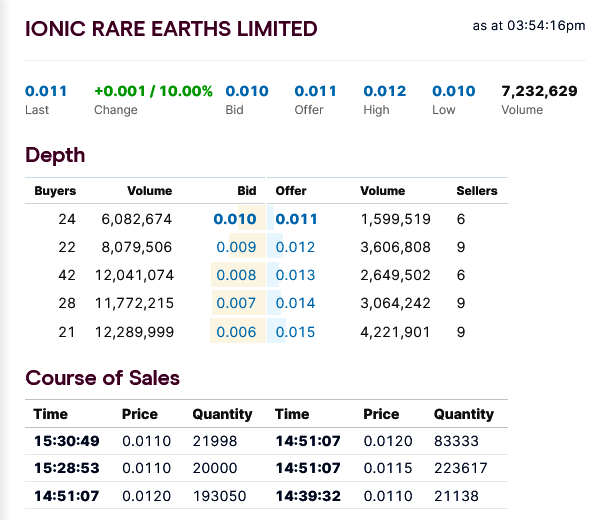Select sell volume 1,599,519
The image size is (600, 520).
396,219
